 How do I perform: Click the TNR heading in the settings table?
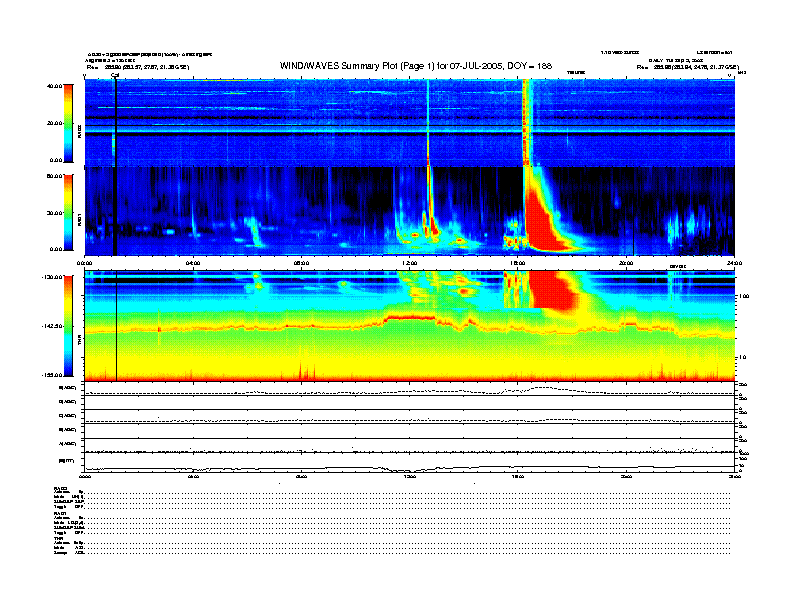coord(58,539)
